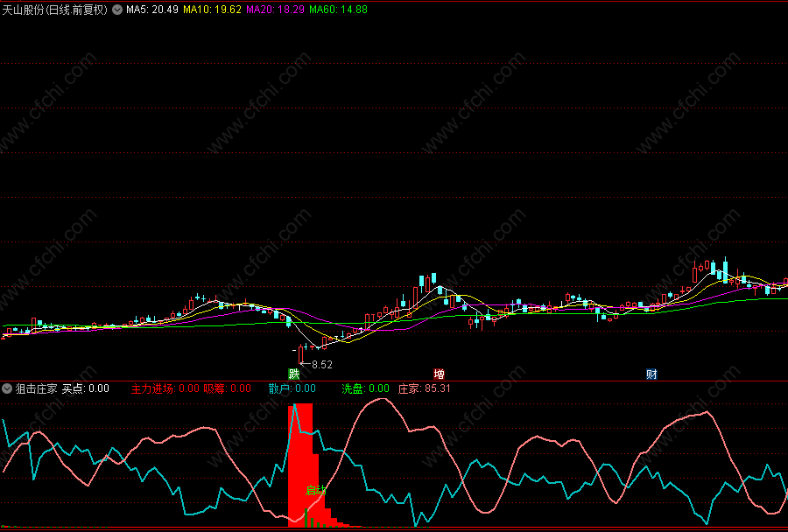788x532 pixels.
Task: Click the blue 财 event marker
Action: 651,374
